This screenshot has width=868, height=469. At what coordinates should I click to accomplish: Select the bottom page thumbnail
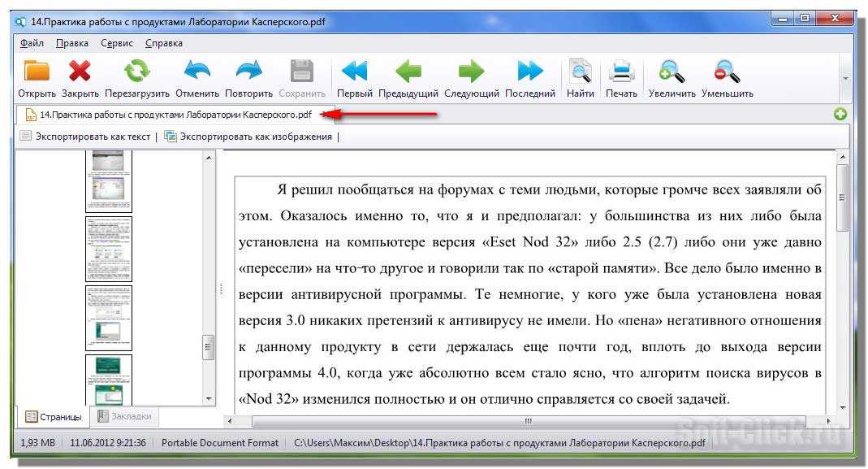click(109, 380)
